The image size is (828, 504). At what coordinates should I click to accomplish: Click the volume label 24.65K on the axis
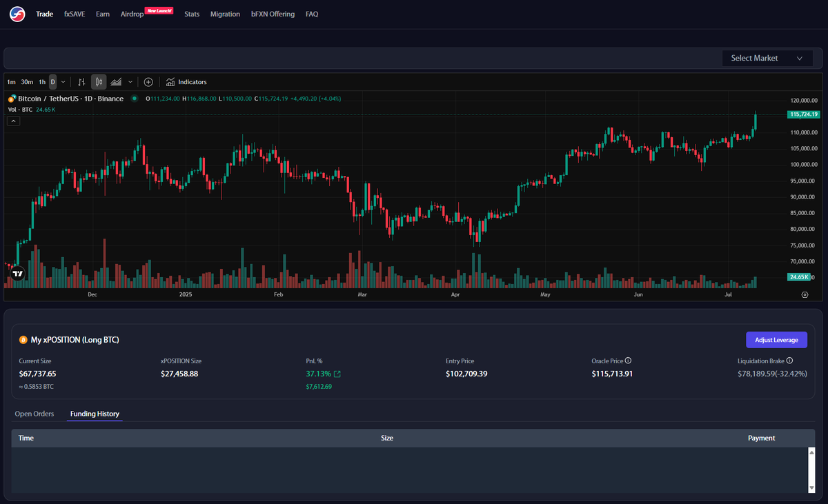pyautogui.click(x=799, y=276)
